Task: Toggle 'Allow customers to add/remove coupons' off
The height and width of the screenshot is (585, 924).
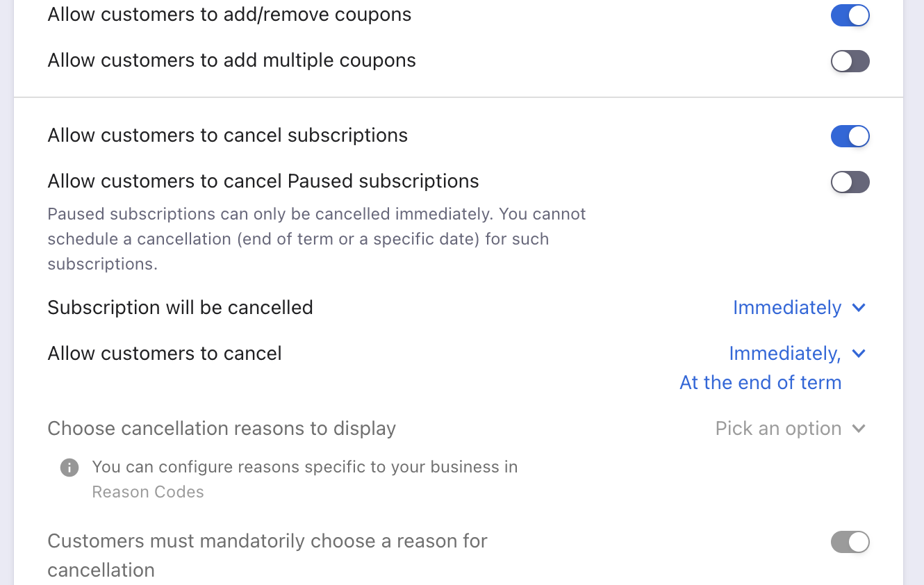Action: tap(850, 15)
